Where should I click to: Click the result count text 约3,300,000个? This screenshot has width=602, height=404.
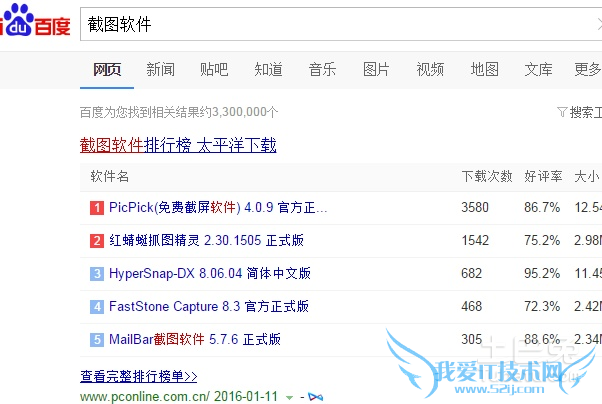[x=240, y=112]
